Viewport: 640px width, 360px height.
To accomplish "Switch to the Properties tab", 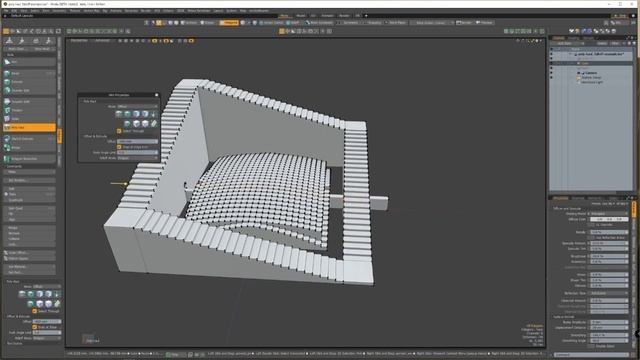I will tap(560, 198).
